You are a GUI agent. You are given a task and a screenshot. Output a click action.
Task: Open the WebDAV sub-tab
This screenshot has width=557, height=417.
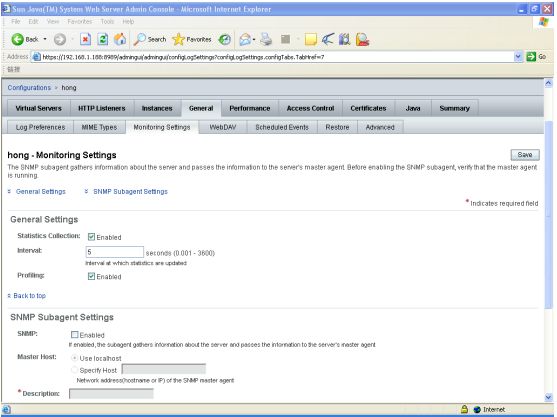tap(223, 127)
